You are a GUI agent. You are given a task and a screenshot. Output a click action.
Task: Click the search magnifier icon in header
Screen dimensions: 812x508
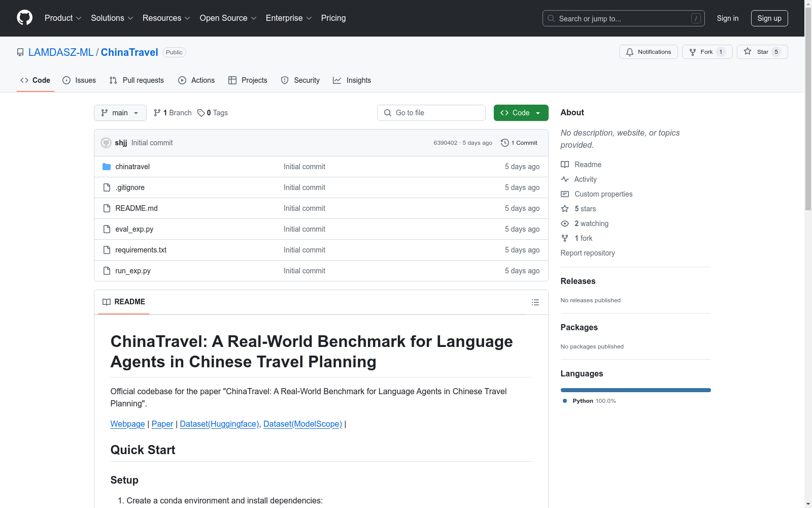click(x=551, y=18)
